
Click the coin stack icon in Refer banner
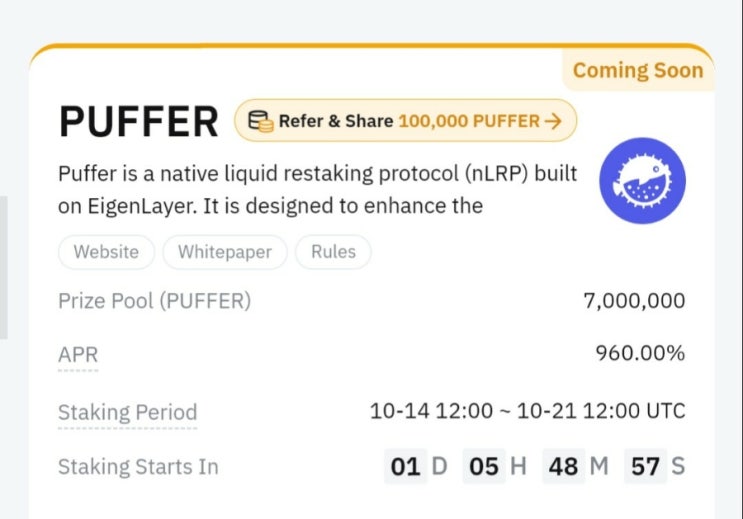click(x=260, y=121)
